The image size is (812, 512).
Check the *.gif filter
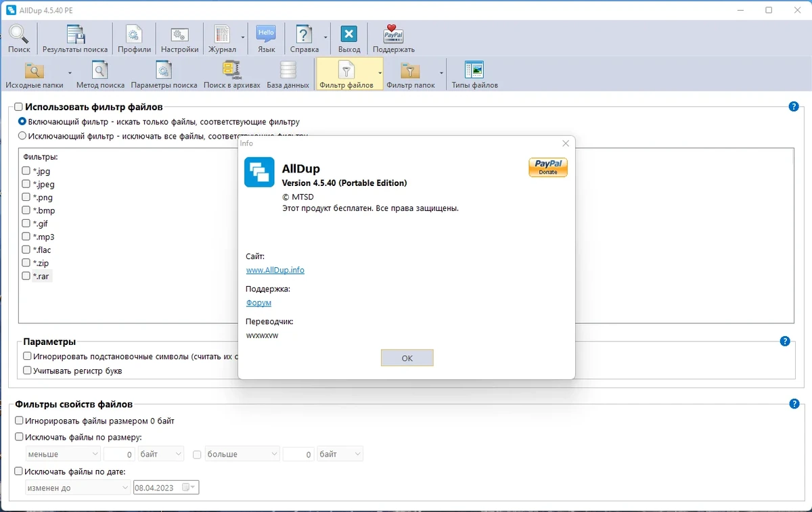coord(26,223)
